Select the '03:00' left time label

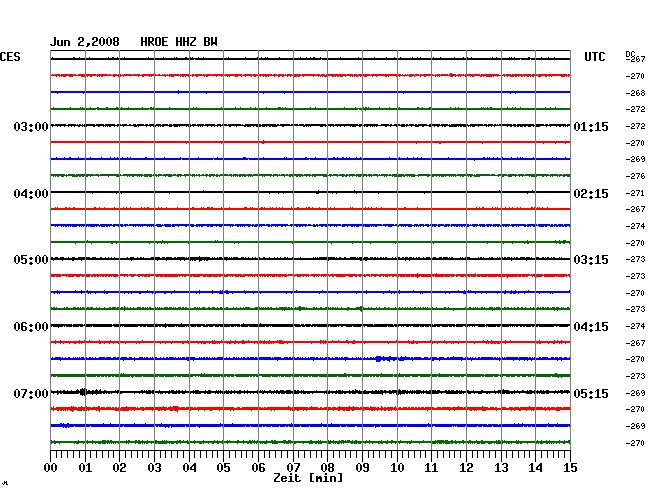pos(31,126)
